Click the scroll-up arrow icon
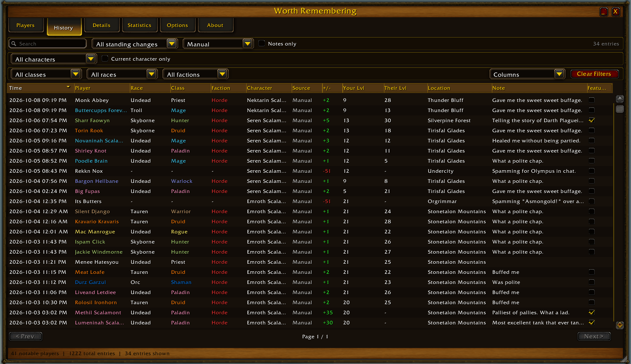The image size is (631, 364). coord(620,99)
